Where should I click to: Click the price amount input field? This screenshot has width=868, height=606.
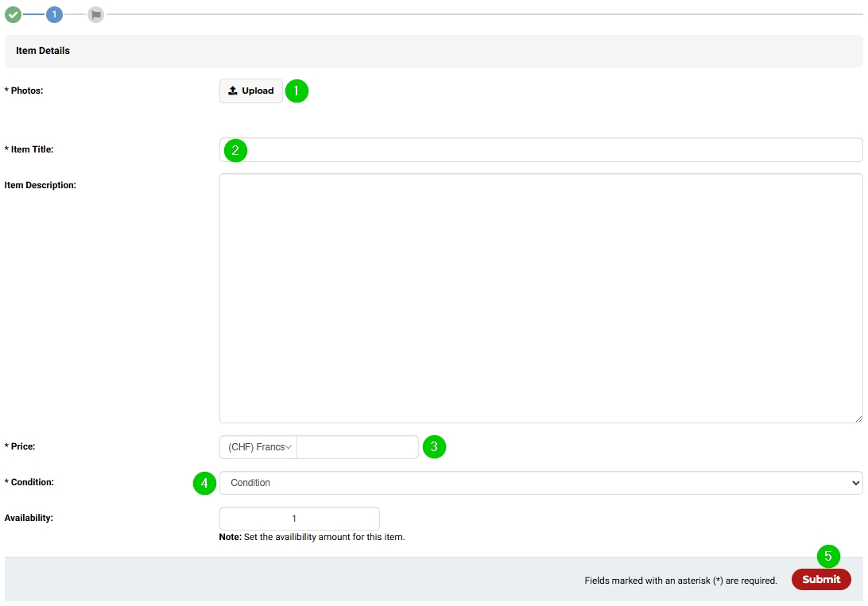358,446
